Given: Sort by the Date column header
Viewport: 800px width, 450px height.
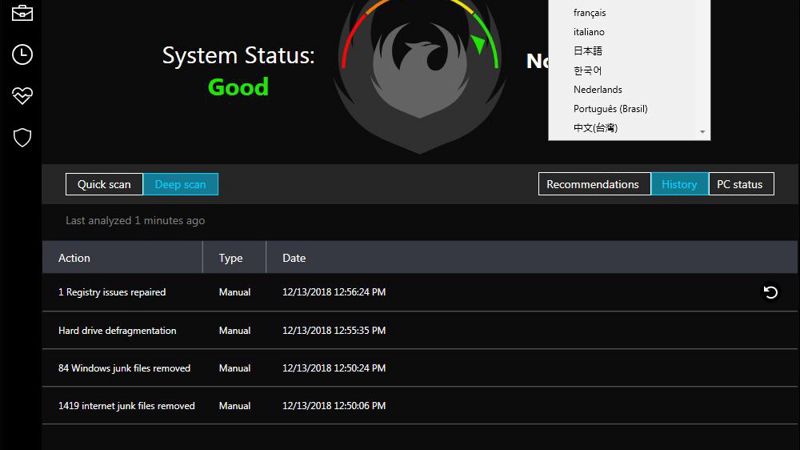Looking at the screenshot, I should click(x=532, y=258).
